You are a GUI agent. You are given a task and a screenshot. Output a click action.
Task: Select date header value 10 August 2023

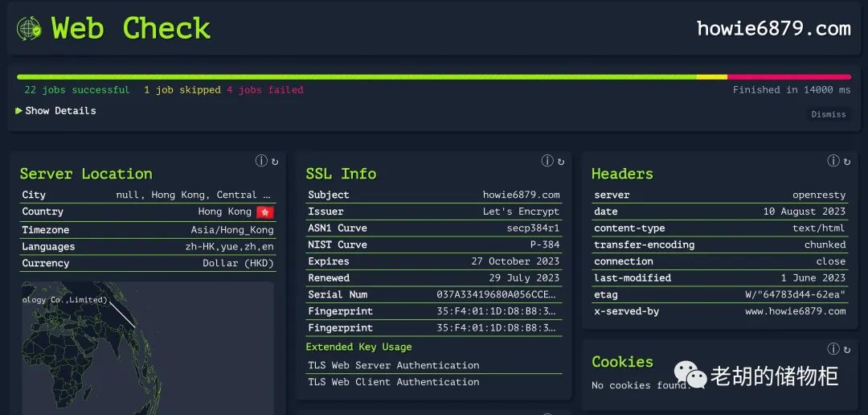805,212
